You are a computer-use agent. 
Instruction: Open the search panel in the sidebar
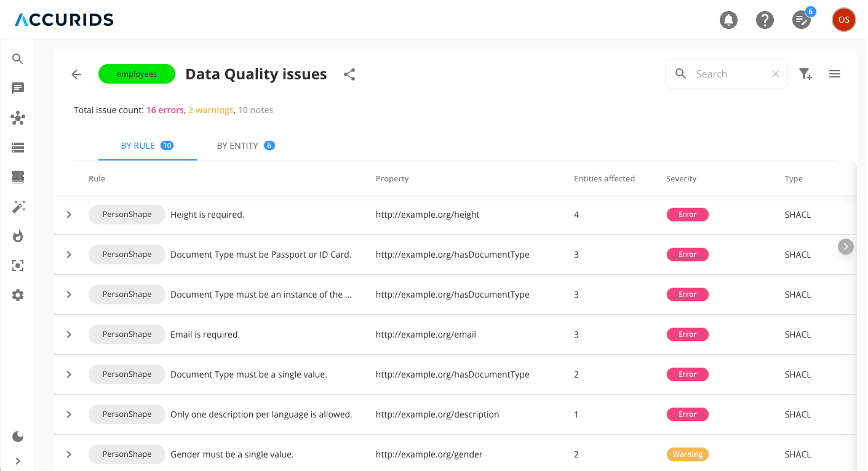click(x=17, y=58)
